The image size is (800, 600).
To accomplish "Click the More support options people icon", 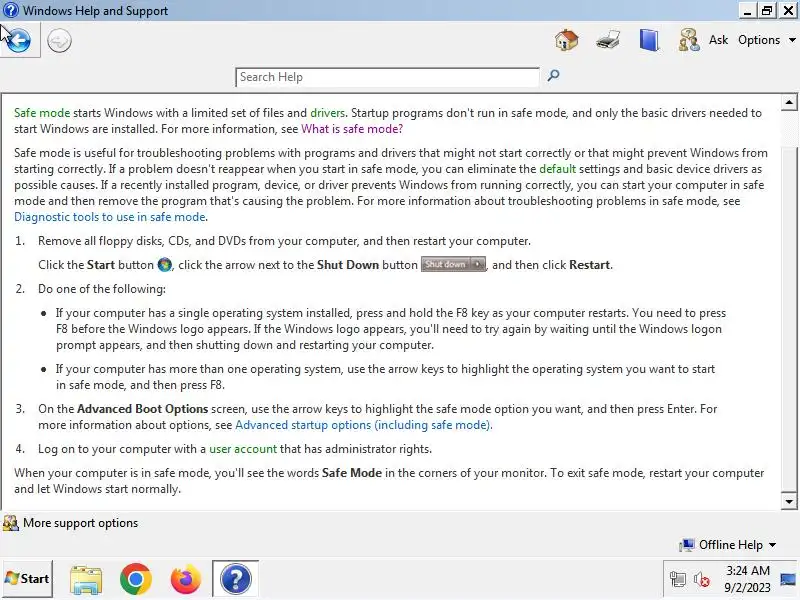I will [11, 523].
